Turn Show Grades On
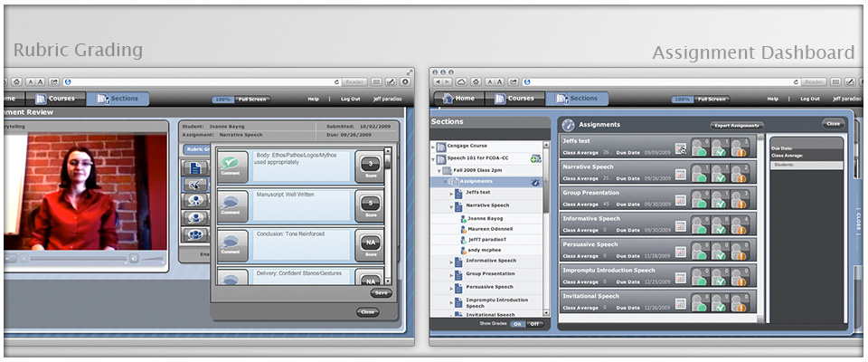 pos(517,324)
